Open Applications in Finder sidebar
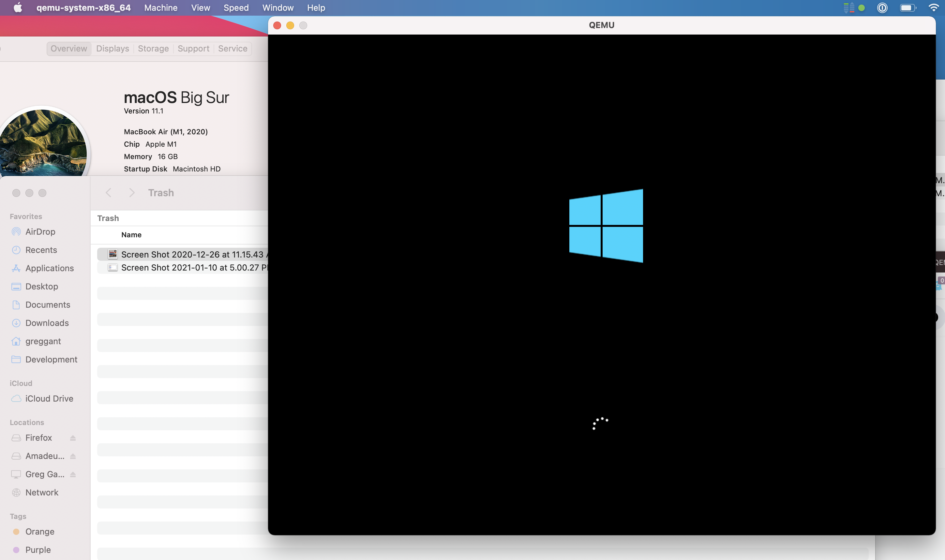 point(50,268)
